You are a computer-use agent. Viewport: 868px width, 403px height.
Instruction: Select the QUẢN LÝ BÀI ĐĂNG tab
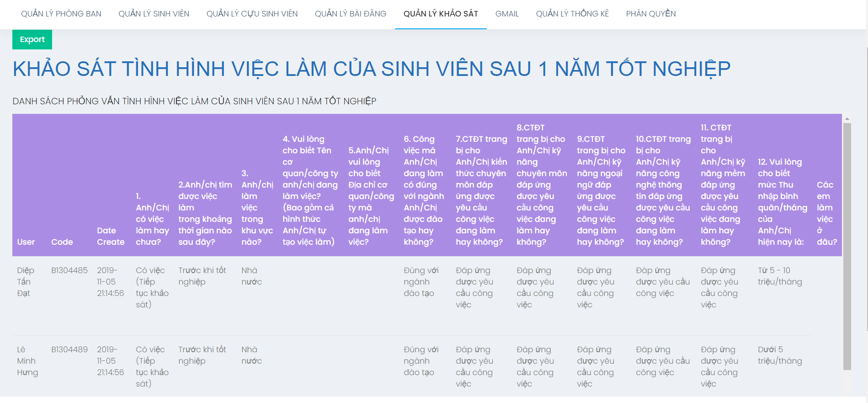(x=350, y=14)
